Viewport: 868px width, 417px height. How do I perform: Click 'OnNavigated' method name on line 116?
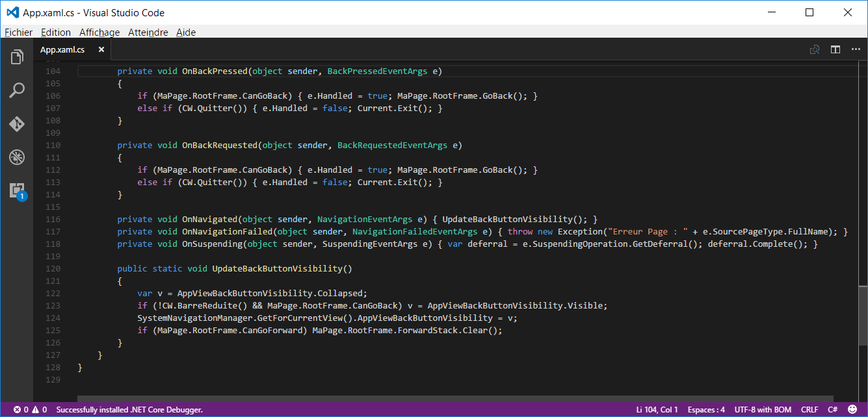(x=210, y=219)
